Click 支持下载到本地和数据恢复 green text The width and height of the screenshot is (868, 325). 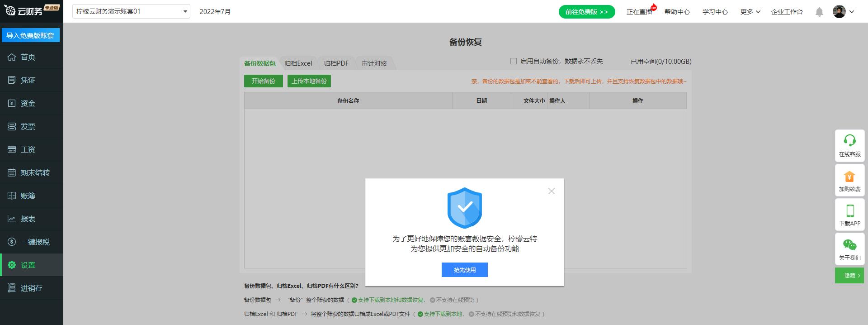tap(391, 300)
